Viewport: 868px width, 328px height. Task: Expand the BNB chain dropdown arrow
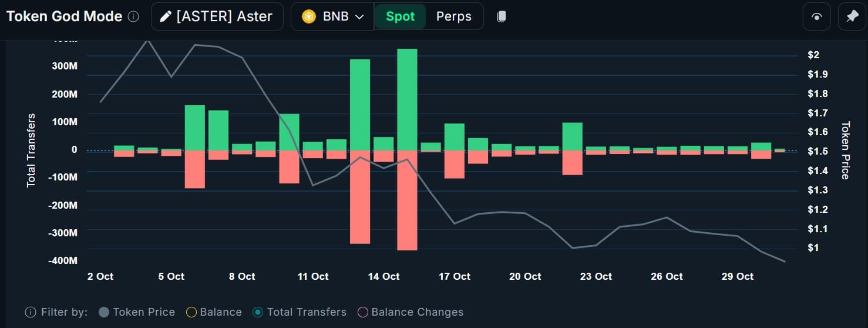(359, 16)
